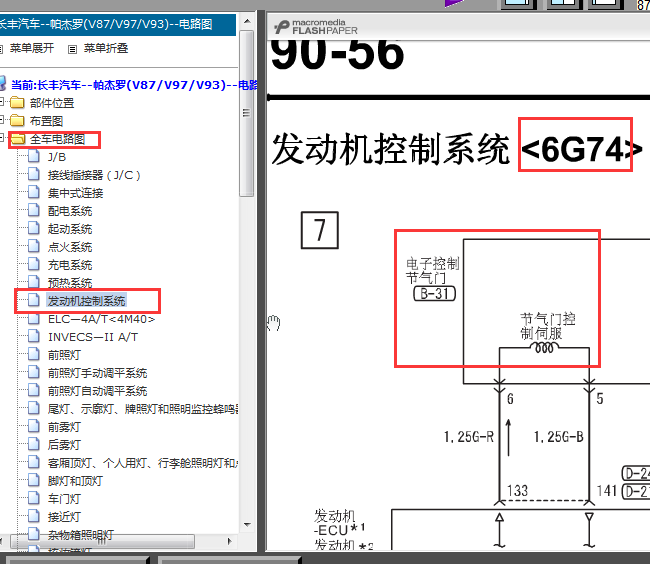This screenshot has height=564, width=650.
Task: Click the page icon of J/B
Action: 34,156
